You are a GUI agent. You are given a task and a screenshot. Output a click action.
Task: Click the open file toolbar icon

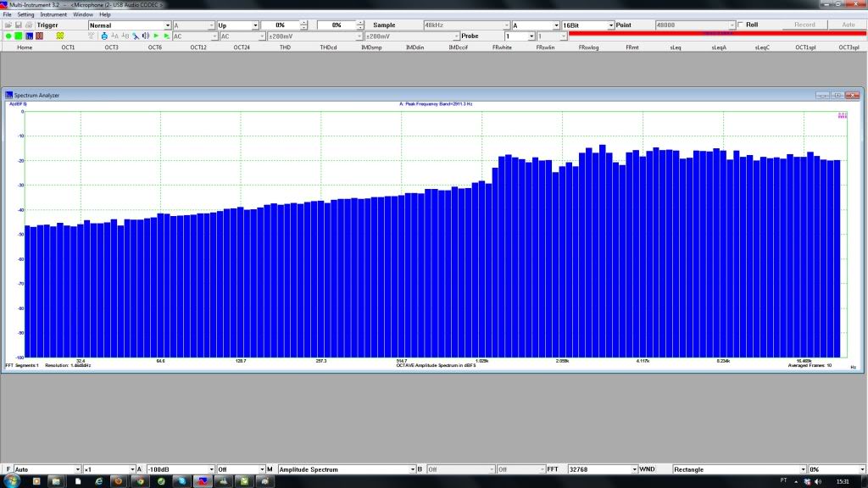(x=8, y=25)
